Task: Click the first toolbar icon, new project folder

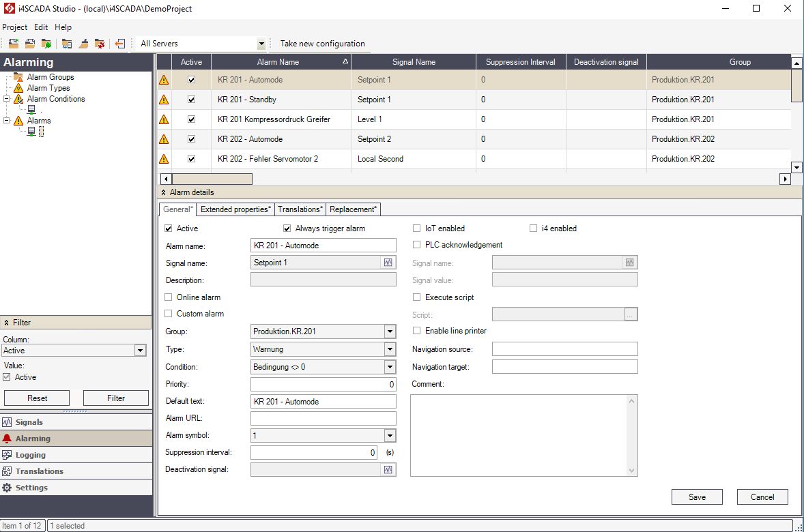Action: point(13,44)
